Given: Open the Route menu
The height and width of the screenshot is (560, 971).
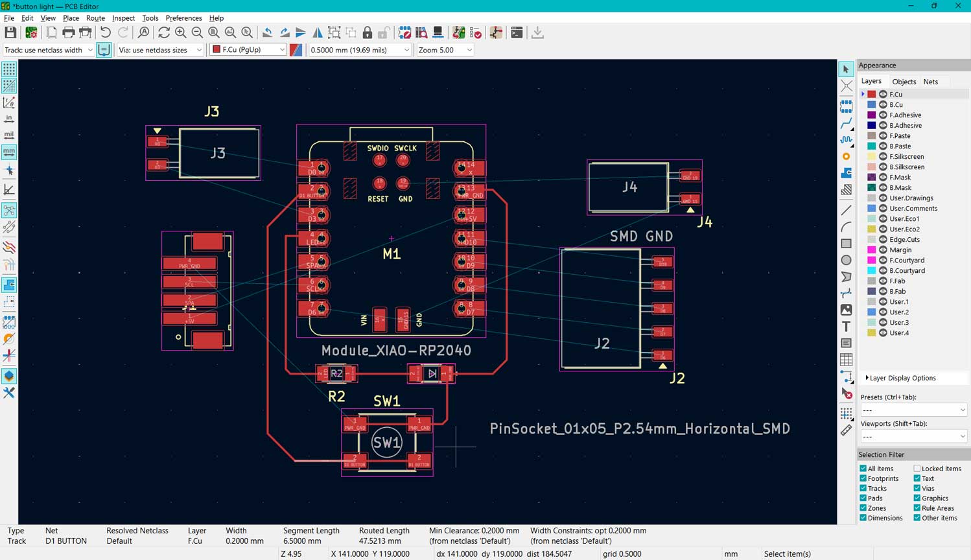Looking at the screenshot, I should [x=95, y=18].
